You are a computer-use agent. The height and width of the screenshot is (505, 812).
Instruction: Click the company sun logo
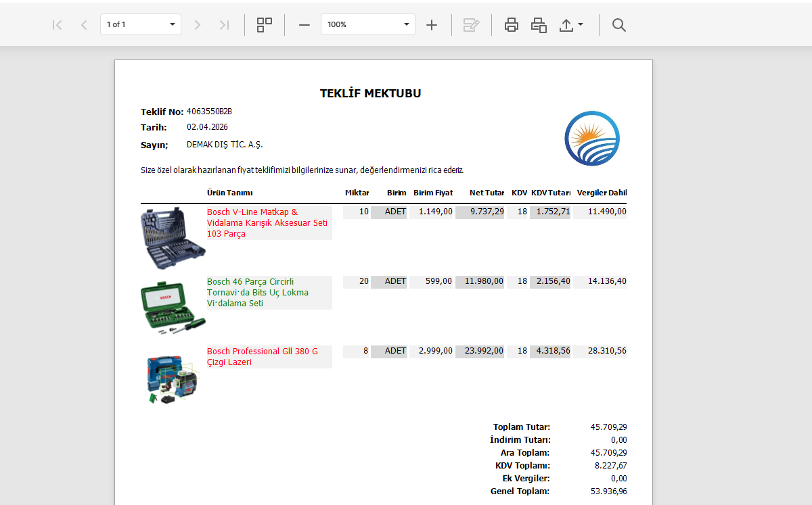592,139
